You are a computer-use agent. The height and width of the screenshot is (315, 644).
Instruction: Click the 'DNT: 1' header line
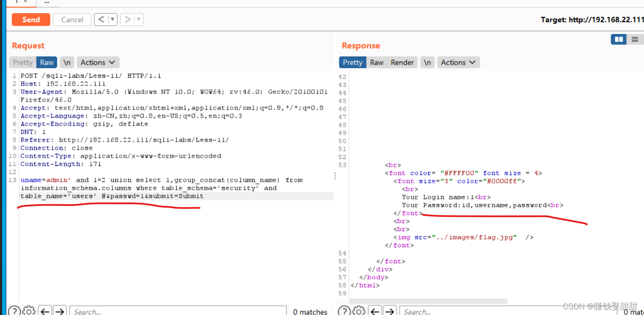[33, 132]
